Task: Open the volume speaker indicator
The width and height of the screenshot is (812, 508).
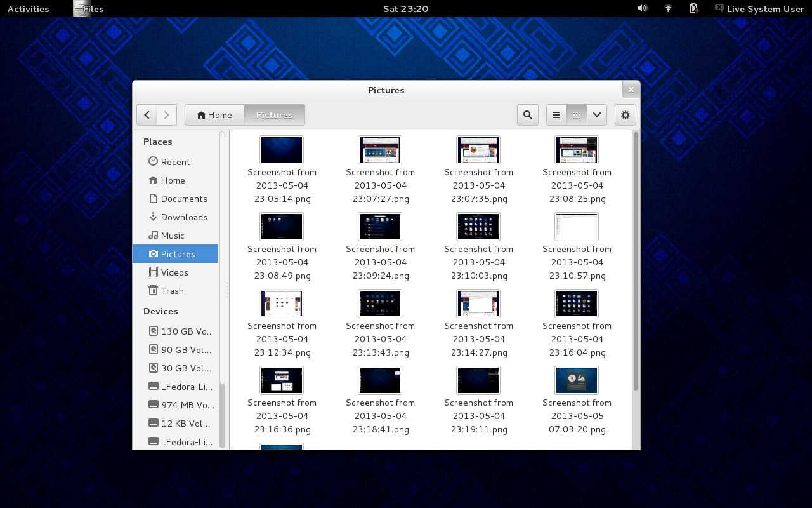Action: point(642,8)
